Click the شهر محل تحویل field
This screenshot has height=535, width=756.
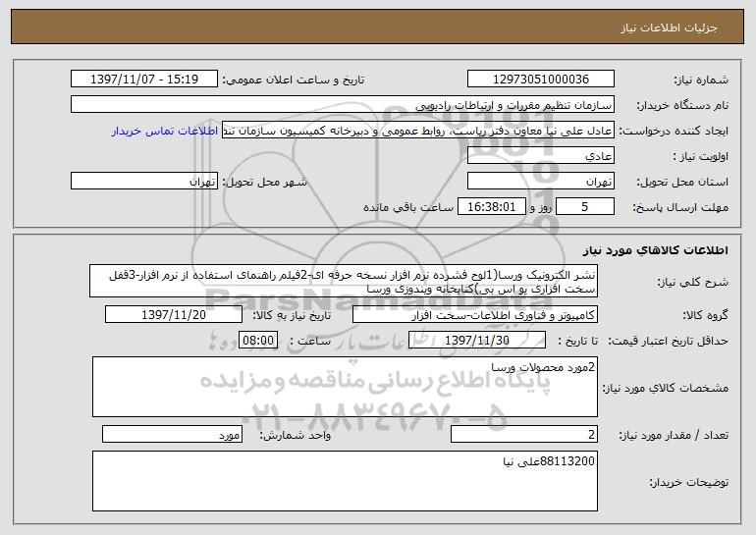tap(144, 182)
